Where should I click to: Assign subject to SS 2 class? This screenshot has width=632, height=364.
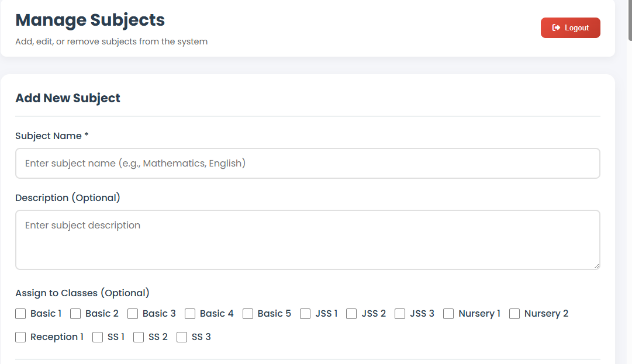139,337
